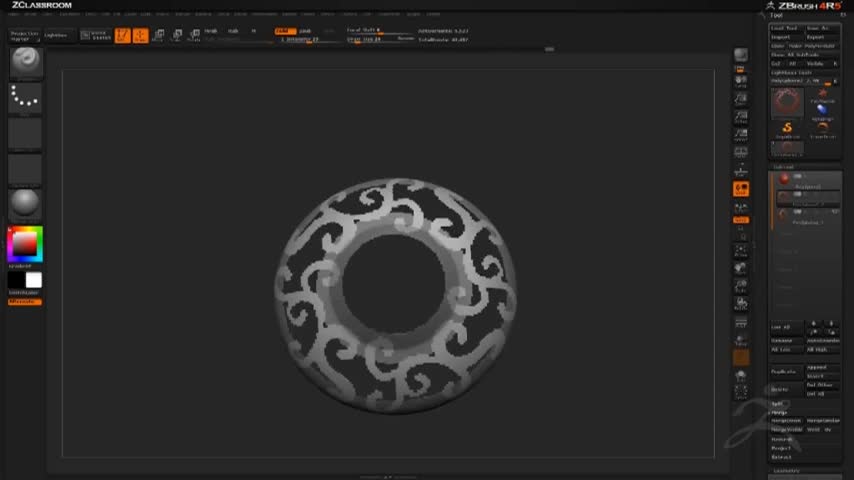Click Save As in Tool palette
The width and height of the screenshot is (854, 480).
822,28
